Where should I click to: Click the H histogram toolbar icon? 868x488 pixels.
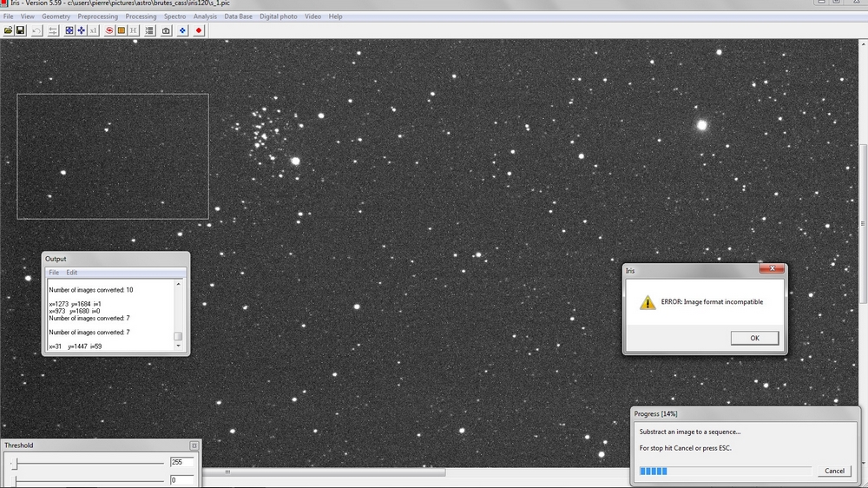134,30
